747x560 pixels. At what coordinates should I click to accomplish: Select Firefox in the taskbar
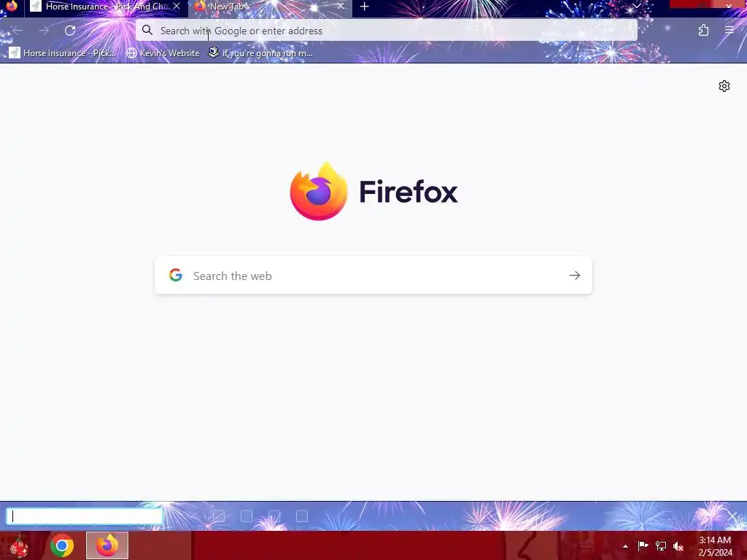click(x=107, y=545)
